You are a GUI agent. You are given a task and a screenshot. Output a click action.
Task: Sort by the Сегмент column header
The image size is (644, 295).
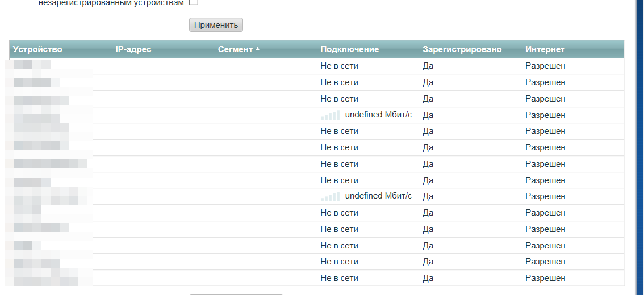point(235,49)
